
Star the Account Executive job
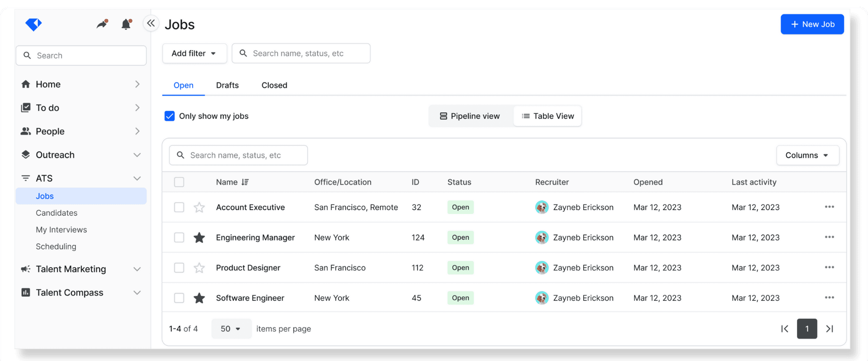pos(199,208)
